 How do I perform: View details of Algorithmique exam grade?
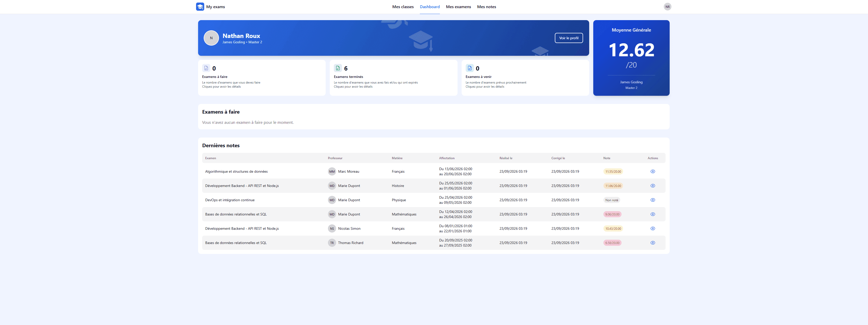[x=652, y=172]
